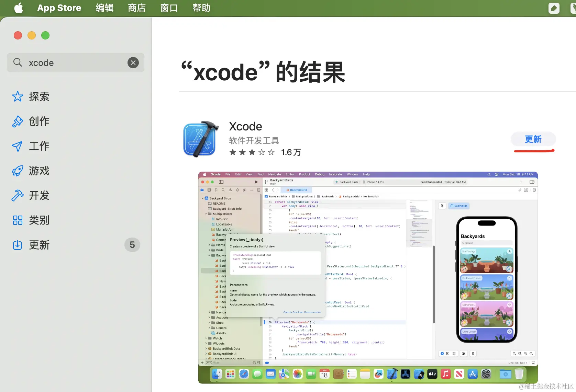
Task: Show pending updates via sidebar 更新 item
Action: click(x=76, y=245)
